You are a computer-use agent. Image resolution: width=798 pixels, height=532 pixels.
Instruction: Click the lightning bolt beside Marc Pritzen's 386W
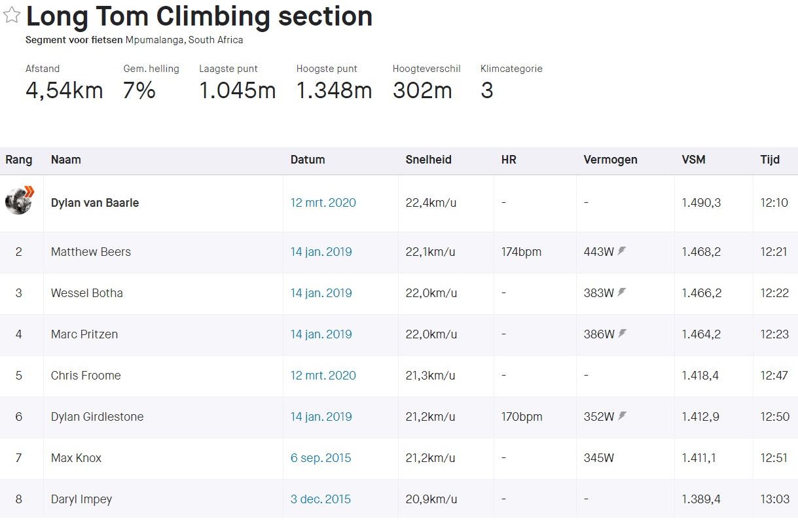pos(622,333)
